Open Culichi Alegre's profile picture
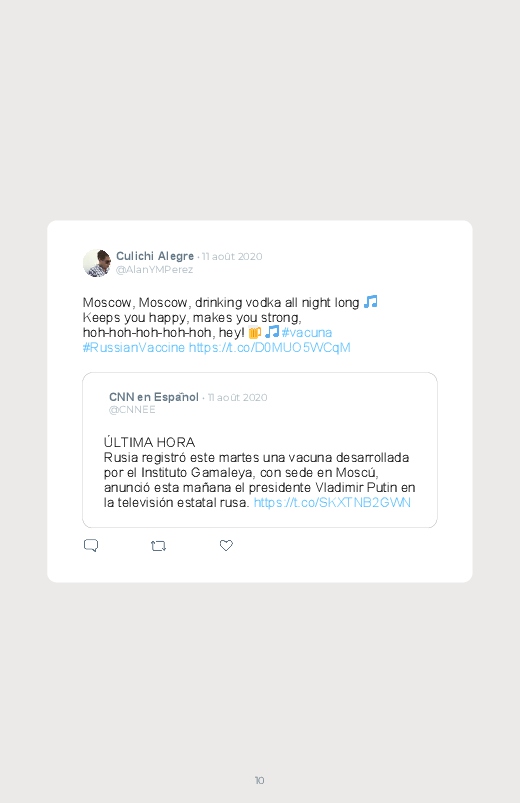Viewport: 520px width, 803px height. pos(97,263)
